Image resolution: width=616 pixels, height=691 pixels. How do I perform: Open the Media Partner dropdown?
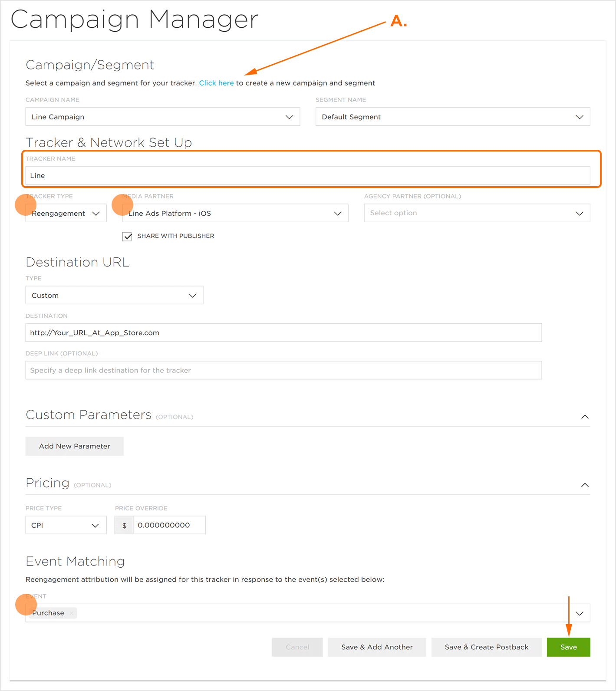[x=235, y=213]
